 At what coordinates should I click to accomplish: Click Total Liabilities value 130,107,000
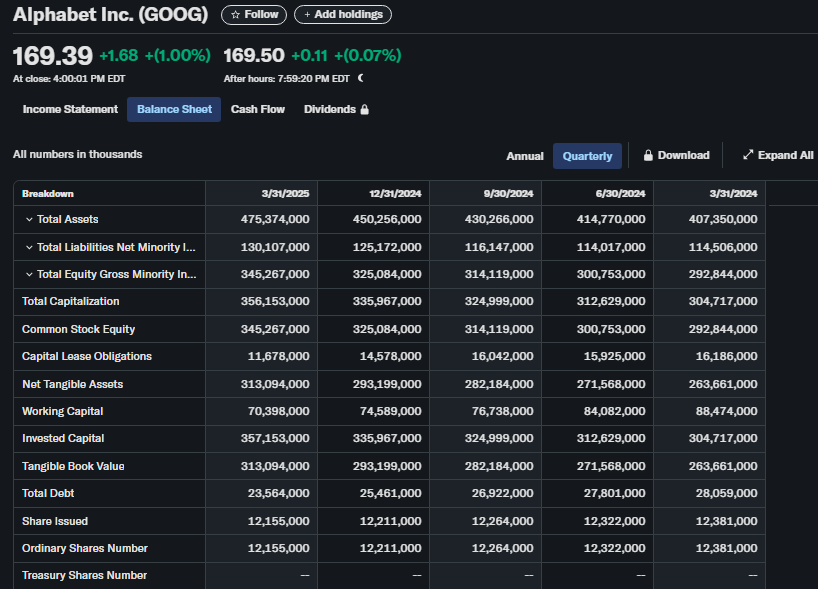coord(275,247)
